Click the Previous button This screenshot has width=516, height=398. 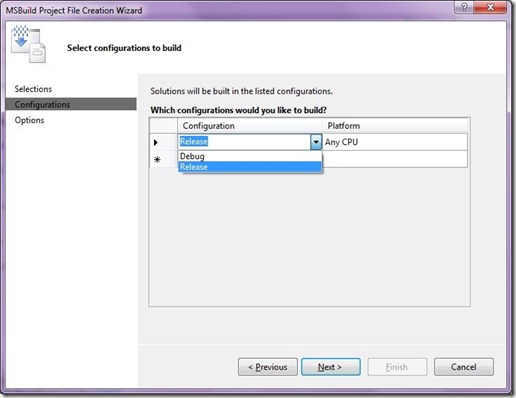[x=268, y=367]
